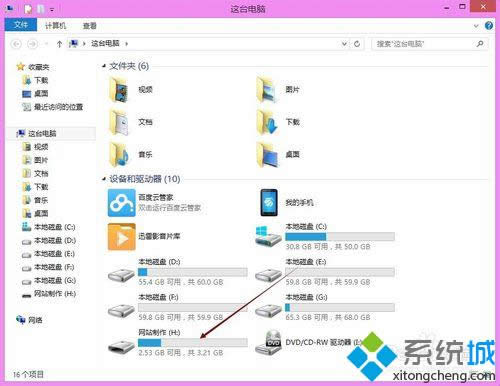
Task: Click the chevron after 这台电脑 in address bar
Action: [x=127, y=44]
